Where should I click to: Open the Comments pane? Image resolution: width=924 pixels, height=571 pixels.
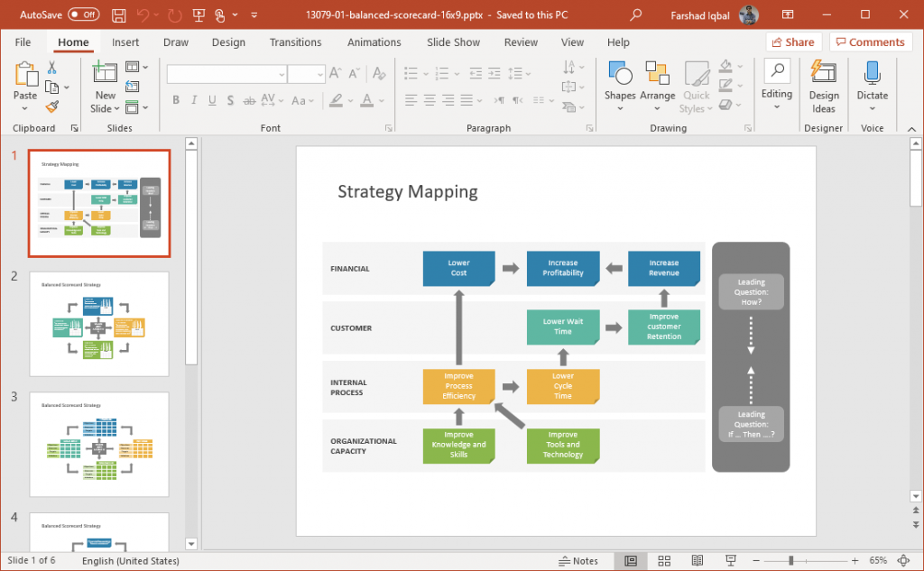pos(870,41)
